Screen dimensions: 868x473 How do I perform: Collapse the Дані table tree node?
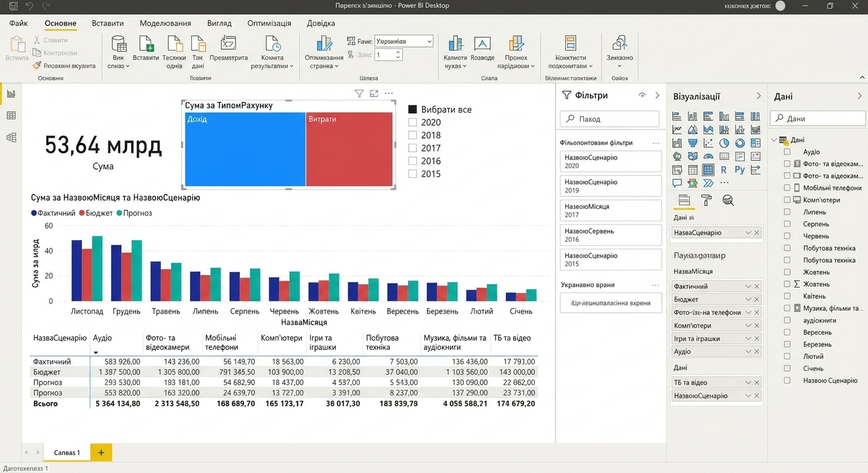[x=775, y=140]
